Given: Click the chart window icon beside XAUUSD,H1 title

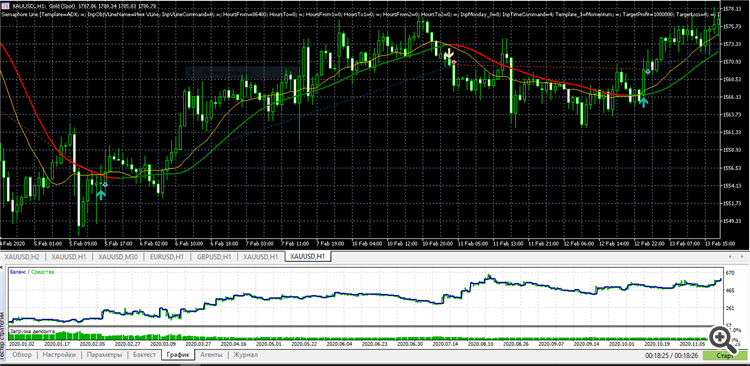Looking at the screenshot, I should 5,5.
